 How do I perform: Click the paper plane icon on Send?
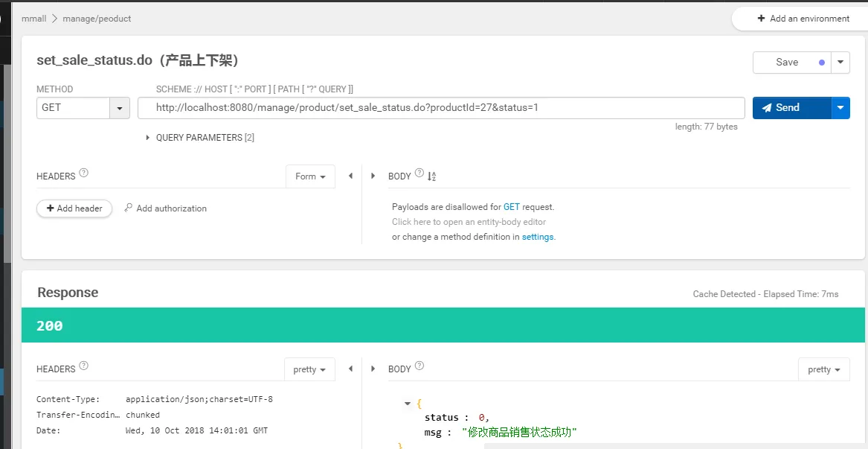767,107
